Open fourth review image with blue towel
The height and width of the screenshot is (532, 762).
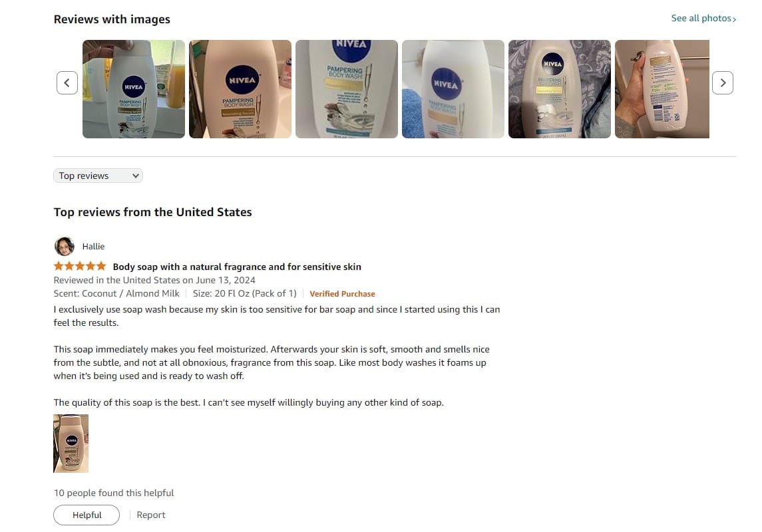[453, 89]
